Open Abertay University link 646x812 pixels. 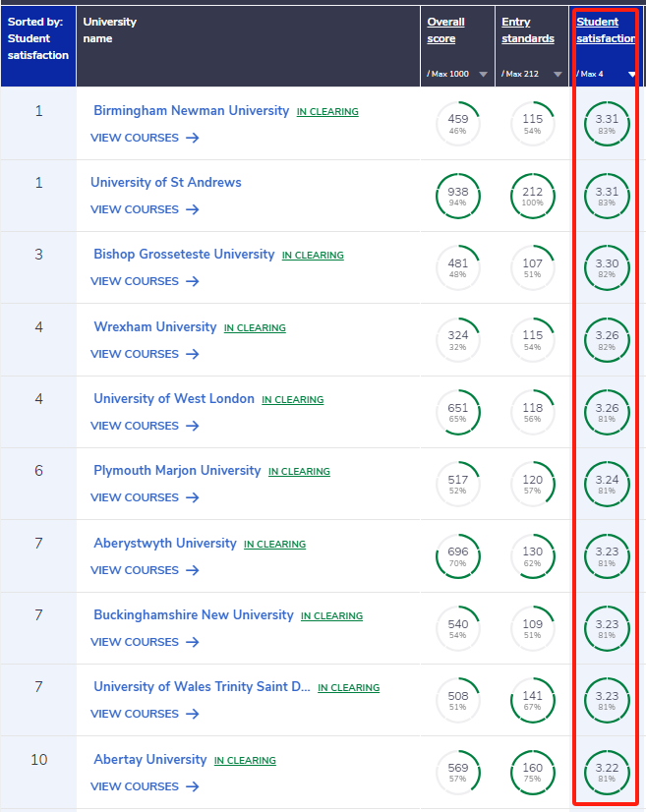(x=150, y=759)
